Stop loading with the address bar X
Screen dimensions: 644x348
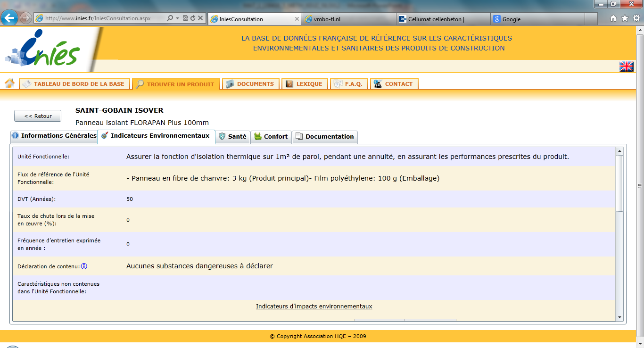(x=200, y=18)
